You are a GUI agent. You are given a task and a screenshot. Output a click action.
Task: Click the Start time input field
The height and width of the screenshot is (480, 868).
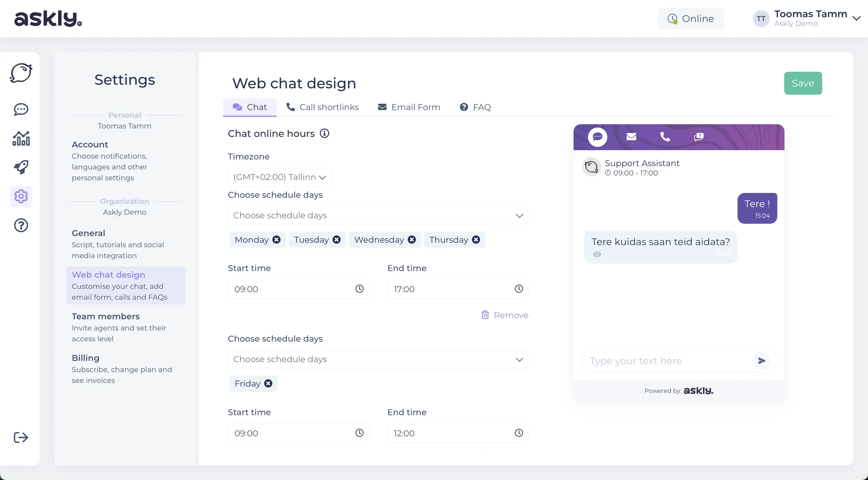(298, 289)
